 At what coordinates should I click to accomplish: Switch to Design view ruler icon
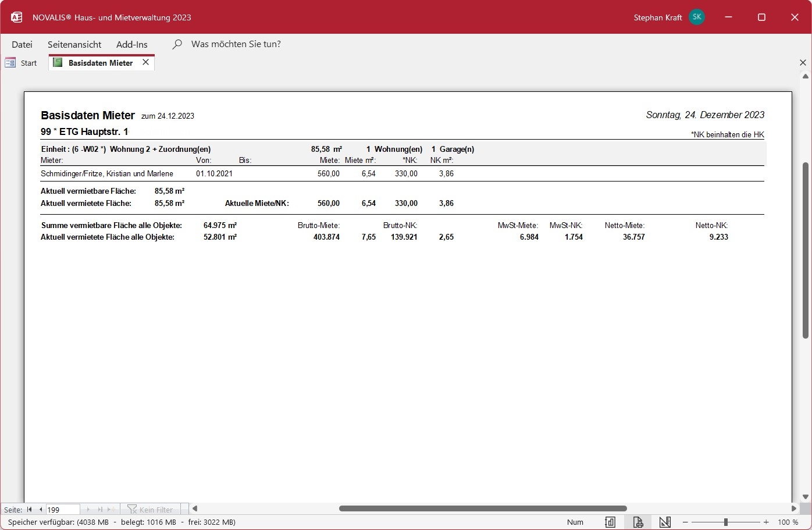pyautogui.click(x=665, y=522)
